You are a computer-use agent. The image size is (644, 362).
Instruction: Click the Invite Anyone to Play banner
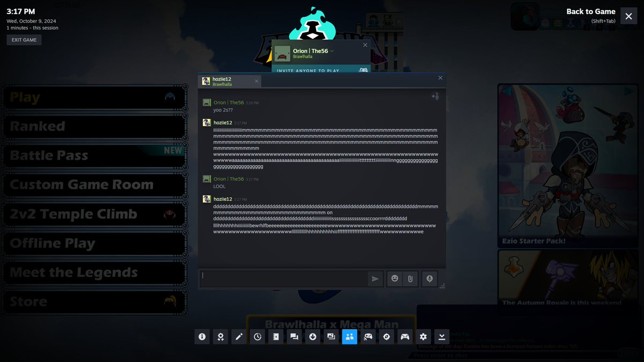(321, 70)
